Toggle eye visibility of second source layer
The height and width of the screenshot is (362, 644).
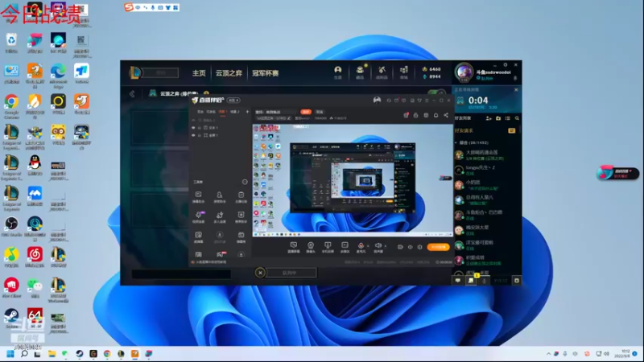[x=193, y=128]
